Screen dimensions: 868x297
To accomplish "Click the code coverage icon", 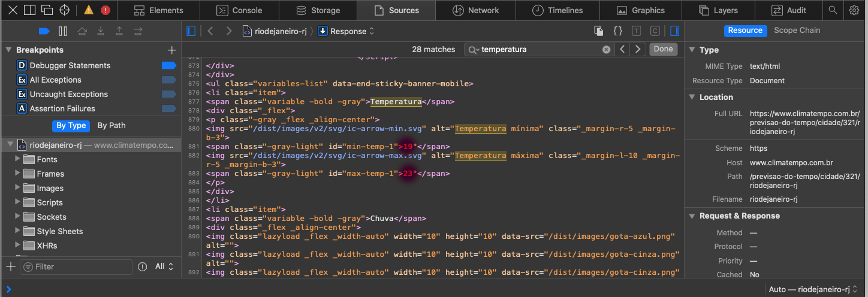I will [655, 31].
